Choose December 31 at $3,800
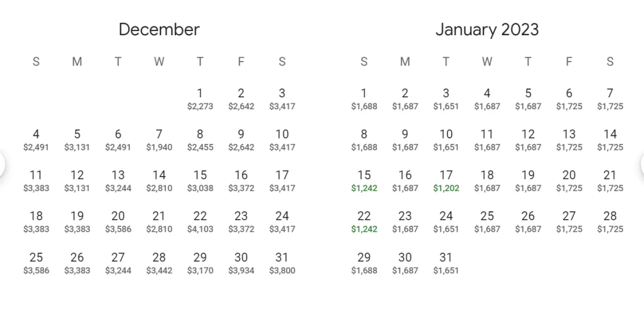644x317 pixels. (282, 263)
